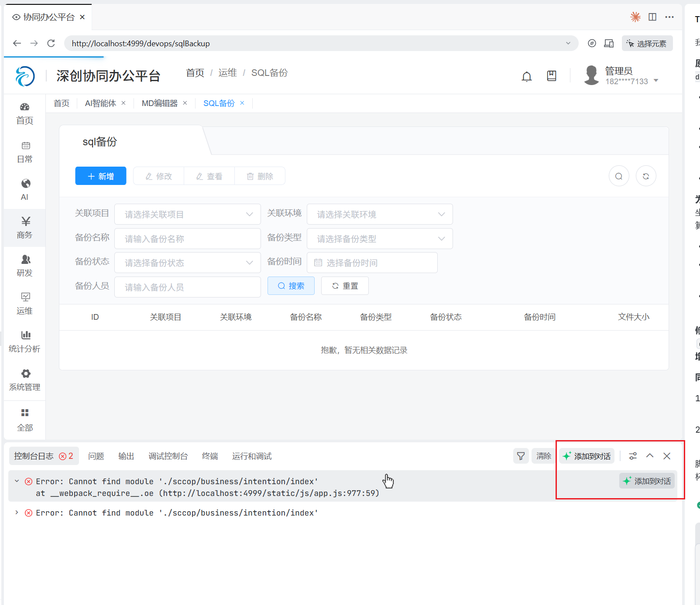Collapse the first error log entry

(x=17, y=481)
